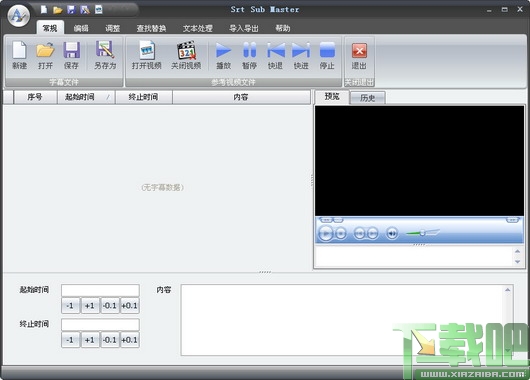The height and width of the screenshot is (380, 530).
Task: Sort by 起始时间 column header
Action: pos(86,97)
